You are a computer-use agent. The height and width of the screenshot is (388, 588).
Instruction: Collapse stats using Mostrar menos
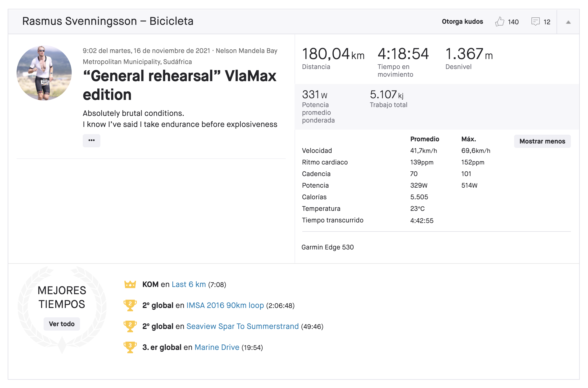(542, 141)
